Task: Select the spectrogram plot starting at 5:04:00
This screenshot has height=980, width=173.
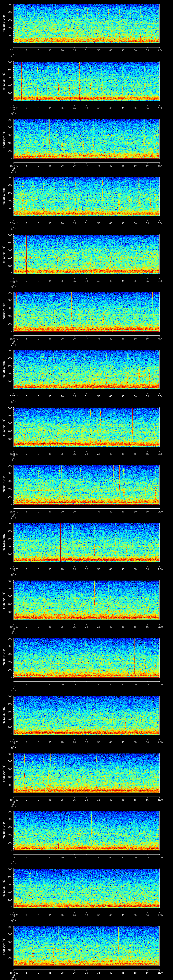Action: pyautogui.click(x=87, y=197)
